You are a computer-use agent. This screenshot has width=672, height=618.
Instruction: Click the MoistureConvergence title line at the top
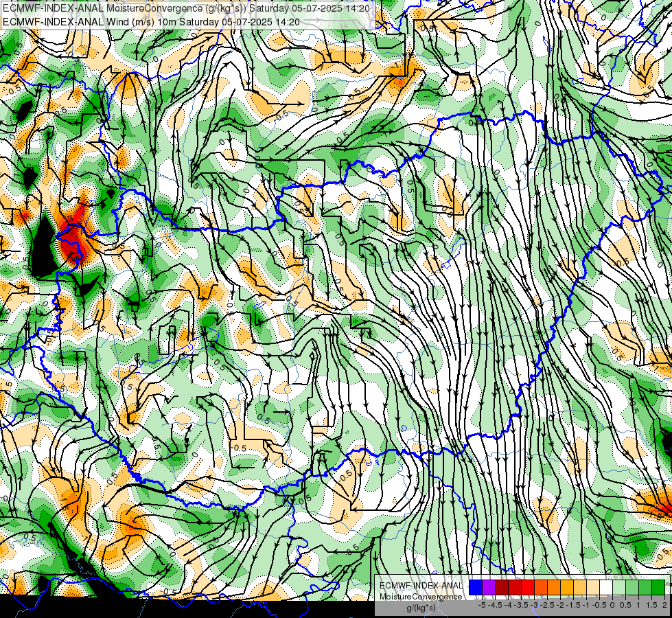[185, 8]
